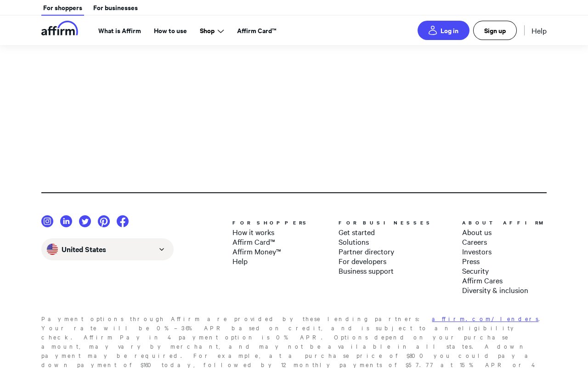Open How it works footer link

coord(253,232)
